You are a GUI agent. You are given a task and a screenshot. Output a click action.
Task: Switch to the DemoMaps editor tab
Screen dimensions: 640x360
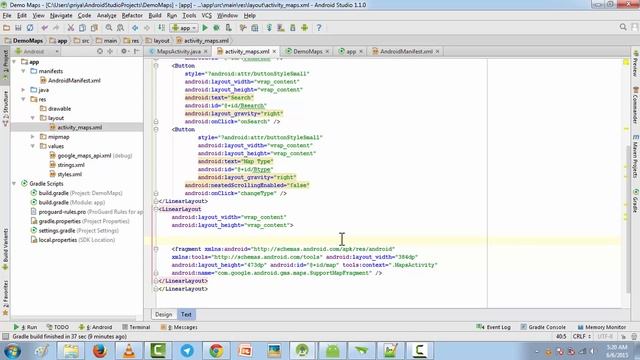pyautogui.click(x=307, y=51)
